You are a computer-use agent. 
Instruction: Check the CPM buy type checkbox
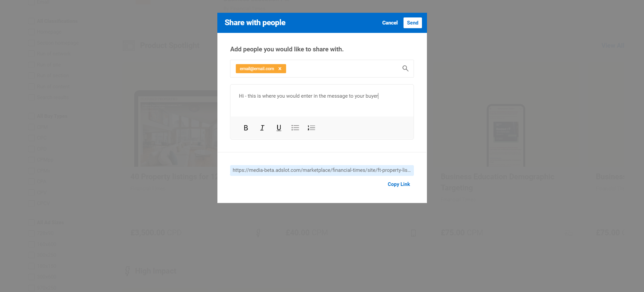(32, 127)
